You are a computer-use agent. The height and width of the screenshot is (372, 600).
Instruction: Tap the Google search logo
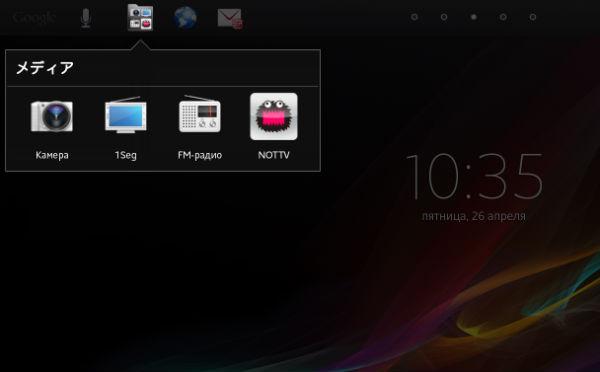pyautogui.click(x=34, y=18)
